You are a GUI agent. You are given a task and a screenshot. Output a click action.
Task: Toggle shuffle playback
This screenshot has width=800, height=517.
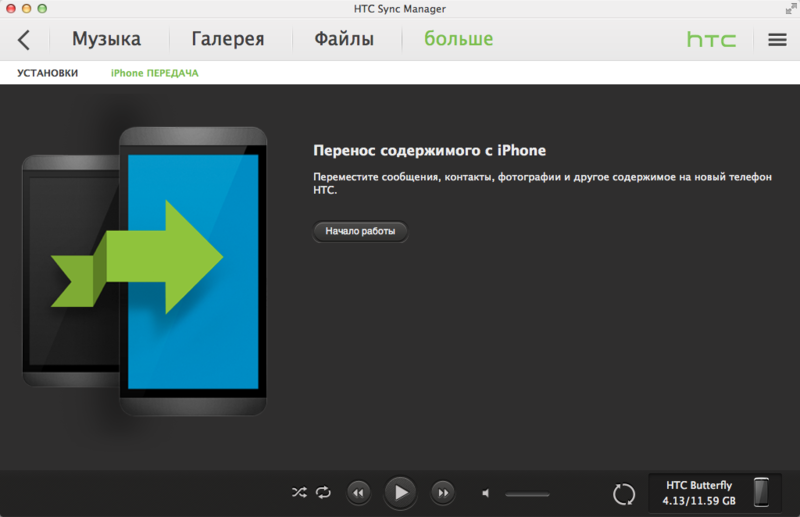pos(299,493)
